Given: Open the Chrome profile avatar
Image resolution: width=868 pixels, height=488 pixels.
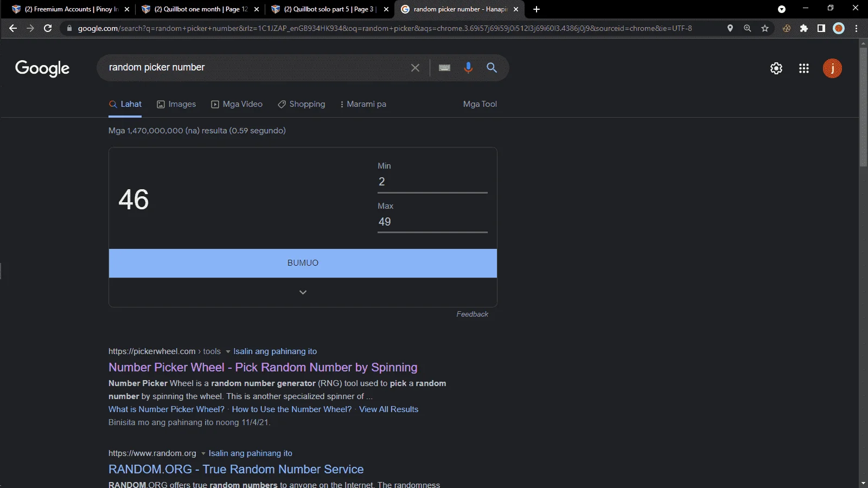Looking at the screenshot, I should (x=839, y=28).
